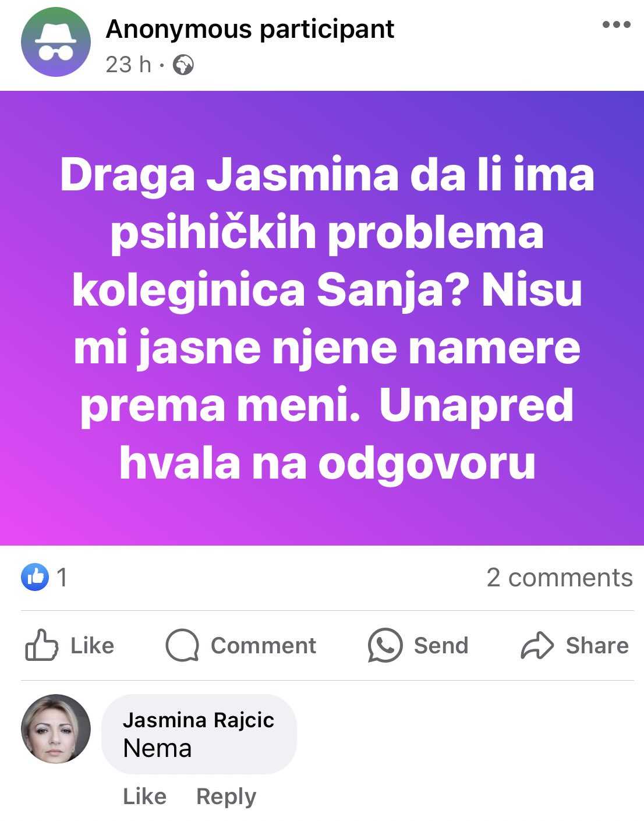Click the Anonymous participant avatar icon
The width and height of the screenshot is (644, 821).
coord(56,42)
